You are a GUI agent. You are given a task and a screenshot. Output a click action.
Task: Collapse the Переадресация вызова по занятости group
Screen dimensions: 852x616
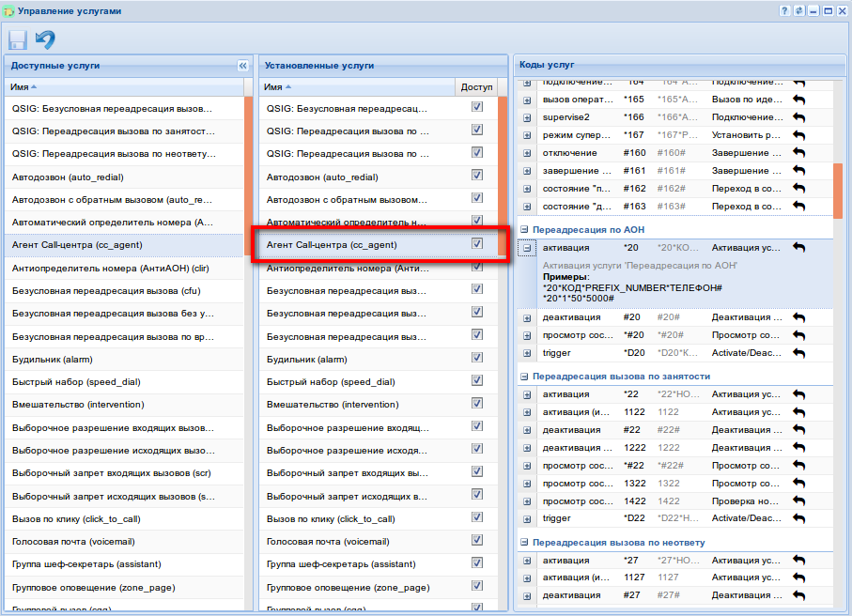click(x=525, y=377)
